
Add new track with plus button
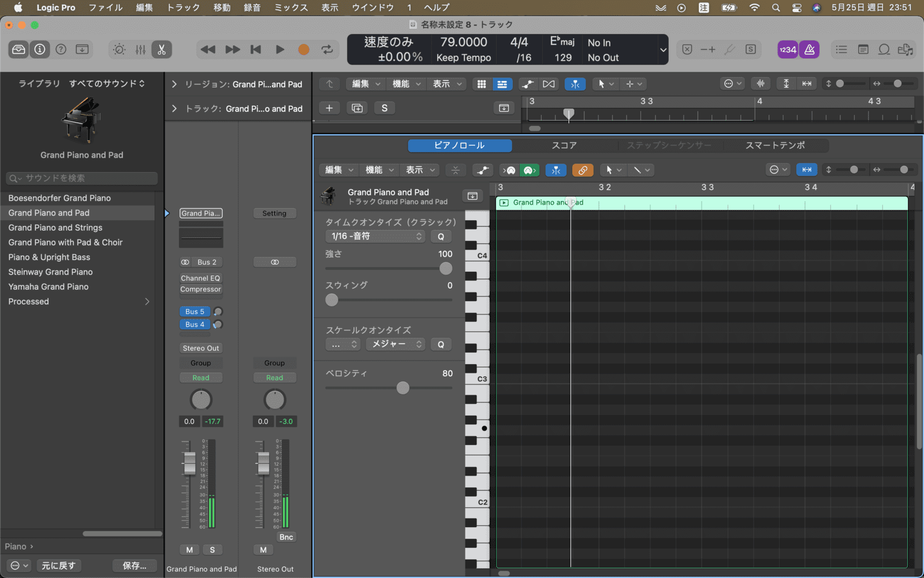pos(329,108)
